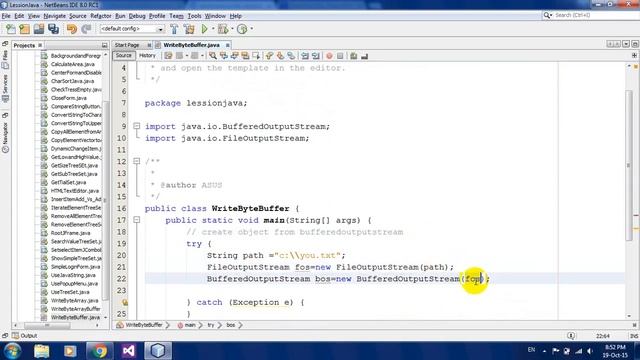Click the Redo arrow icon
This screenshot has width=640, height=360.
coord(86,29)
